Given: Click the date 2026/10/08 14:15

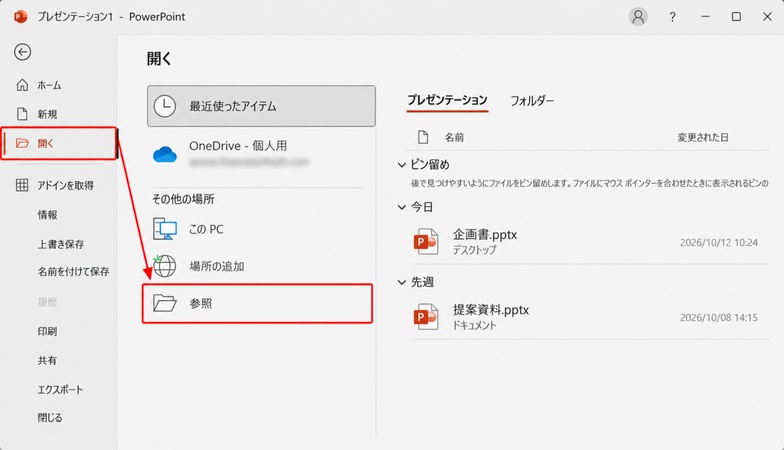Looking at the screenshot, I should tap(719, 318).
